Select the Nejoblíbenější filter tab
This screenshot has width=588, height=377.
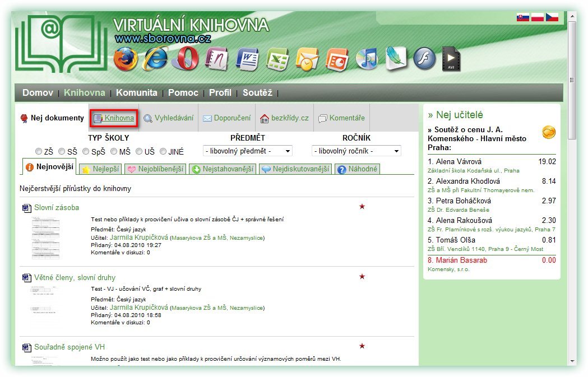(x=156, y=169)
